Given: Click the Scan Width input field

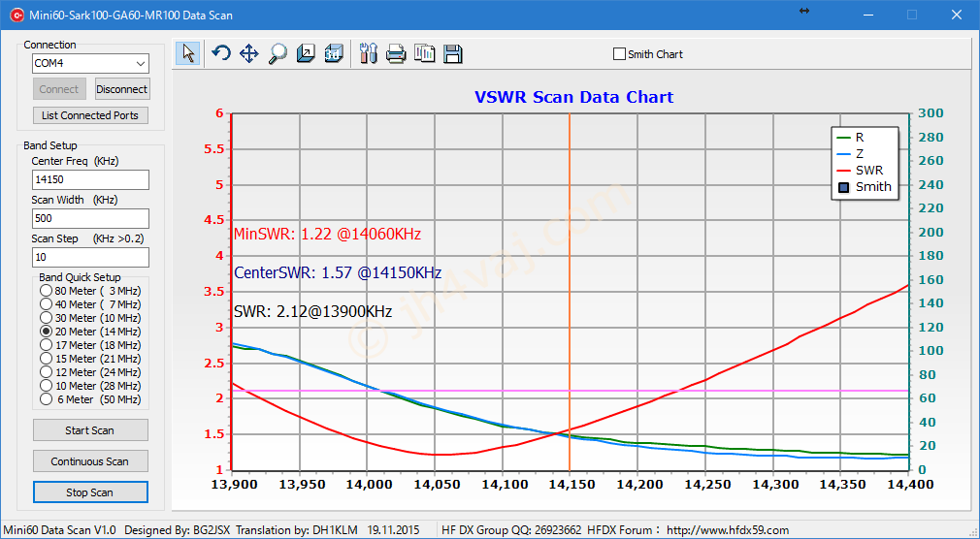Looking at the screenshot, I should pyautogui.click(x=90, y=218).
